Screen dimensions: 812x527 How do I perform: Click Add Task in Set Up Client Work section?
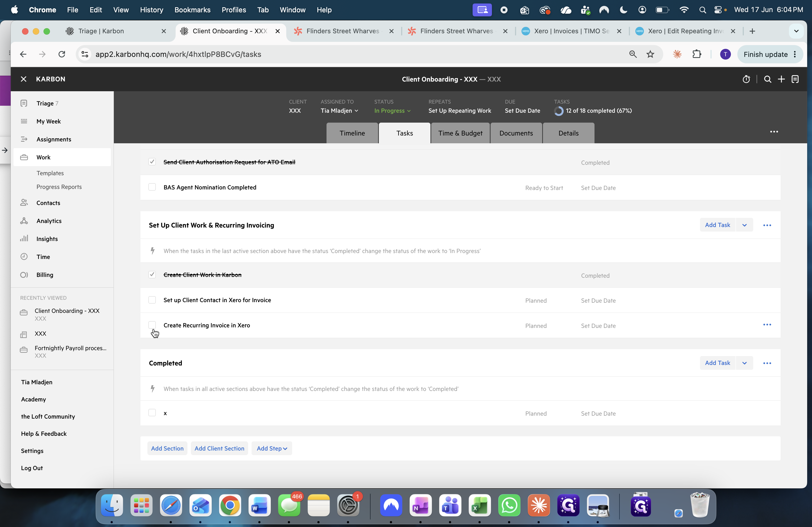tap(717, 225)
